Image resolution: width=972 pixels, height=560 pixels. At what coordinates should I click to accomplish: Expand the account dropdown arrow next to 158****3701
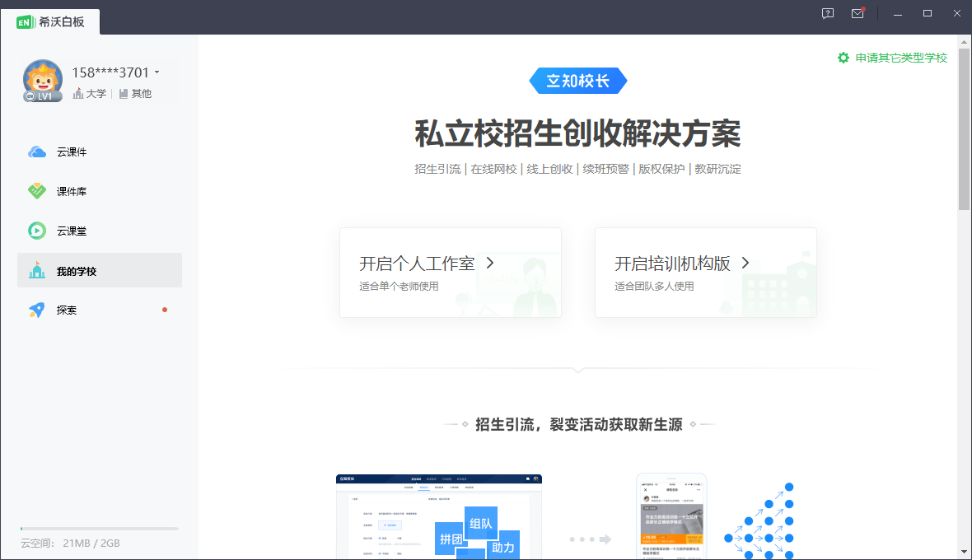click(157, 72)
